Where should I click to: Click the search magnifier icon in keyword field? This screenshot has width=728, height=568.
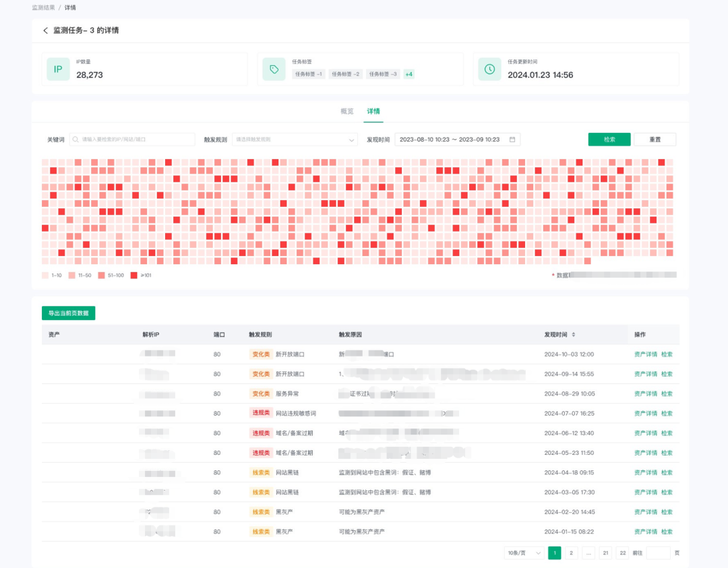point(75,139)
